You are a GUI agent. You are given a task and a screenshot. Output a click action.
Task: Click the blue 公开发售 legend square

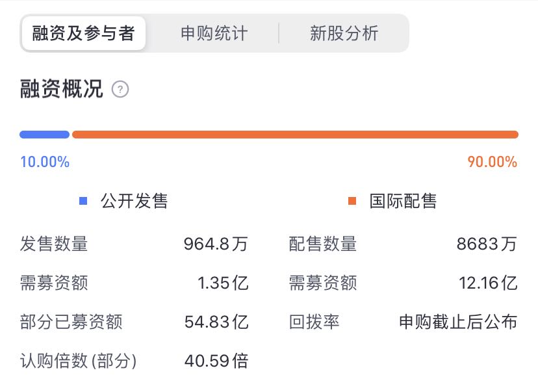click(x=83, y=201)
